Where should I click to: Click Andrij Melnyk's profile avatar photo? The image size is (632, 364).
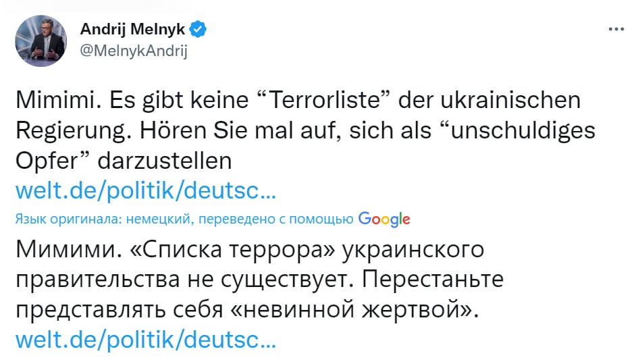[x=41, y=41]
